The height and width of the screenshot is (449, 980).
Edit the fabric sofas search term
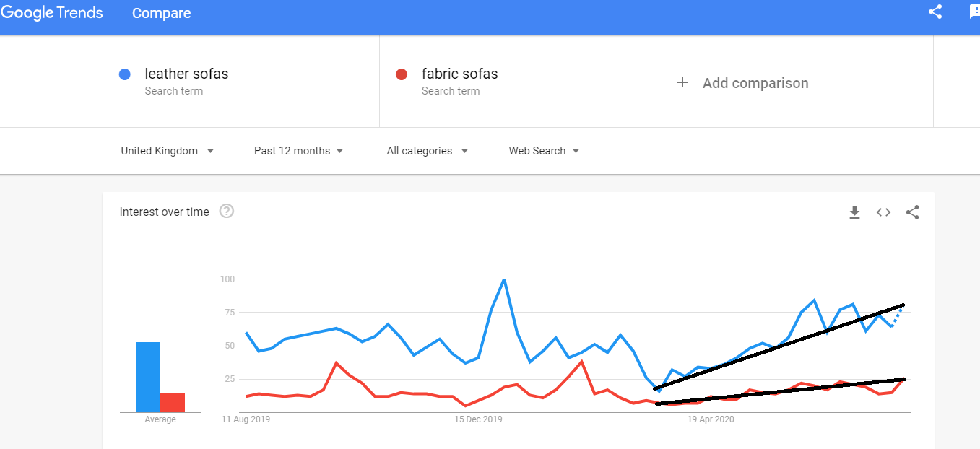point(459,74)
